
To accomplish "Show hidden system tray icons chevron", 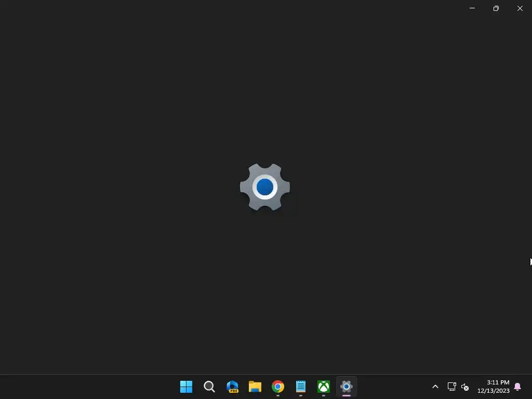I will pos(435,387).
